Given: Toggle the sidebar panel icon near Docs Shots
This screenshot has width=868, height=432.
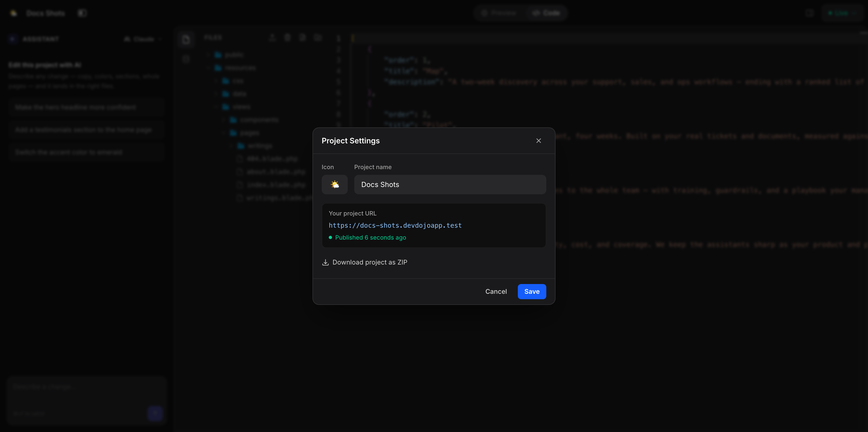Looking at the screenshot, I should coord(82,13).
